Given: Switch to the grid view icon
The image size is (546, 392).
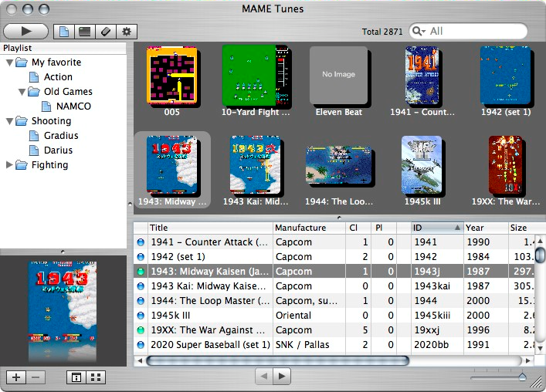Looking at the screenshot, I should [x=96, y=377].
